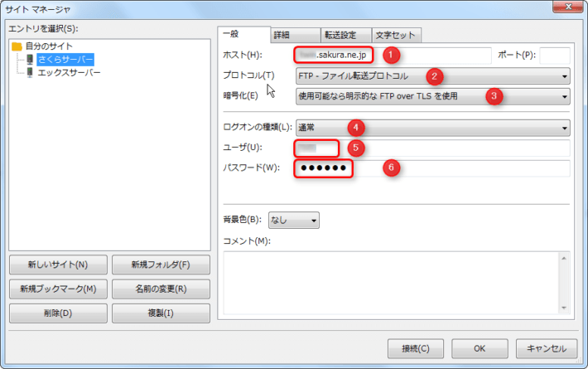
Task: Open the 暗号化 encryption dropdown
Action: [433, 96]
